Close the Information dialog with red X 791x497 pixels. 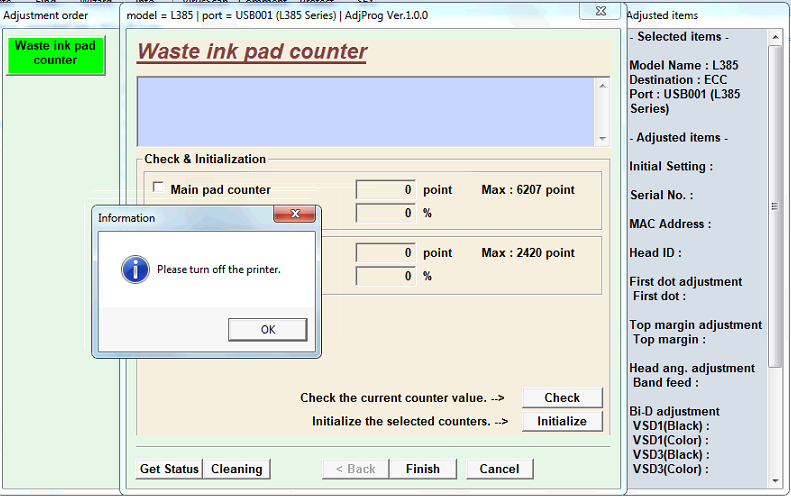coord(295,213)
